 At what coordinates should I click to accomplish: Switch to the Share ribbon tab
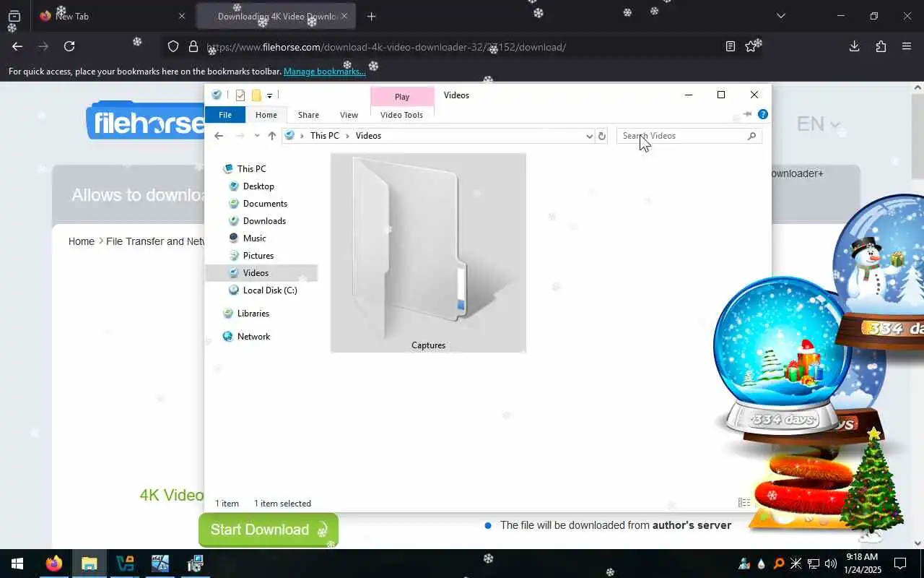(308, 115)
